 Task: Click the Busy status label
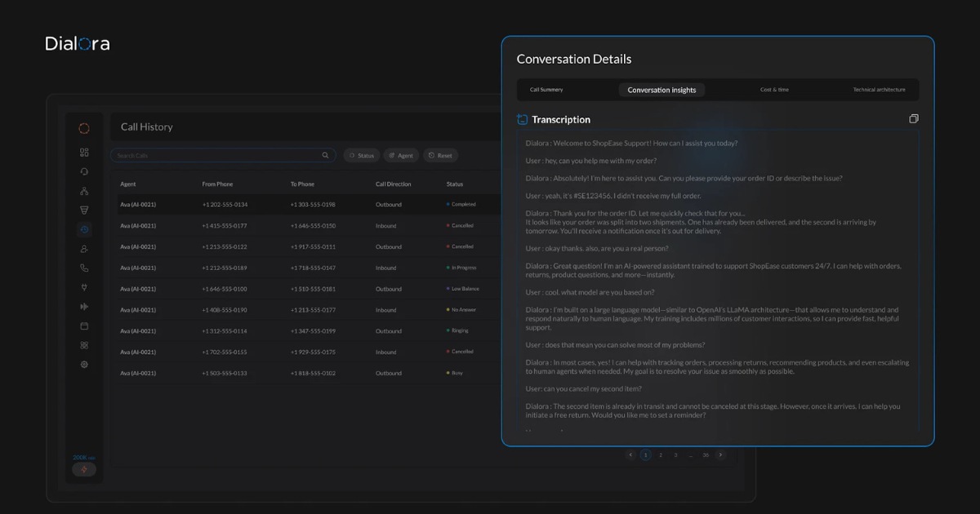(457, 373)
